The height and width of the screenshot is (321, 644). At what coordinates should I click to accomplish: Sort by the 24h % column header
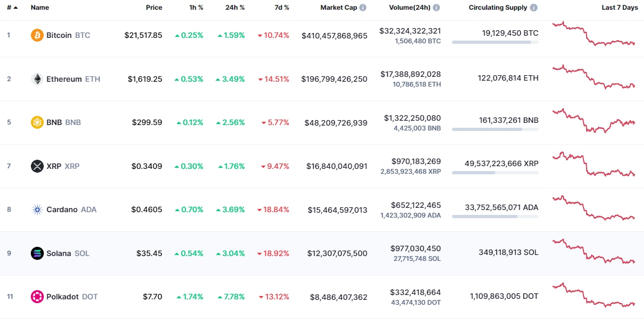(x=235, y=8)
